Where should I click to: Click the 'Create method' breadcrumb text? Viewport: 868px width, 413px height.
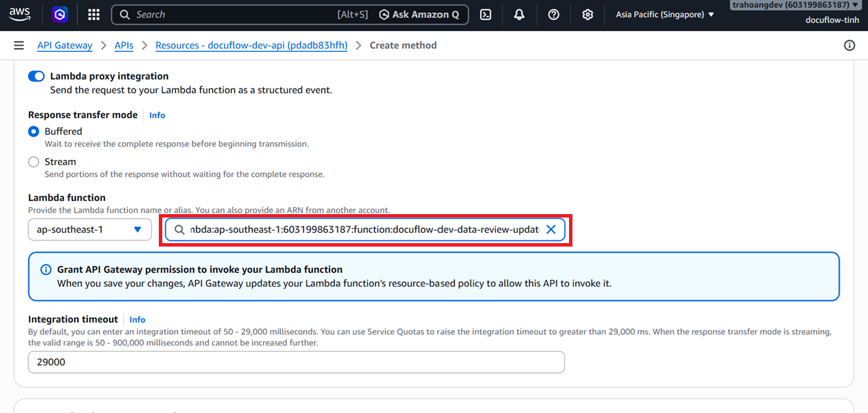(403, 46)
